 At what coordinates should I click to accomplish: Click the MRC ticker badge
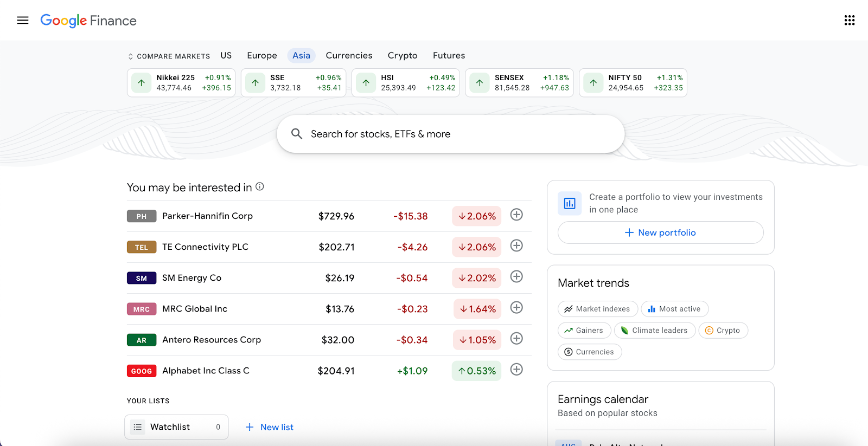pos(142,309)
